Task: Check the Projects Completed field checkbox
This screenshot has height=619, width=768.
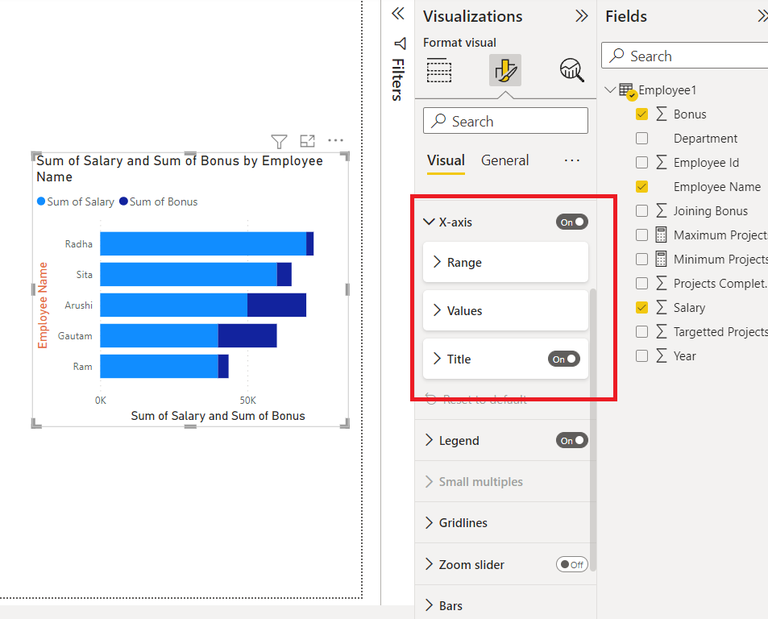Action: [642, 283]
